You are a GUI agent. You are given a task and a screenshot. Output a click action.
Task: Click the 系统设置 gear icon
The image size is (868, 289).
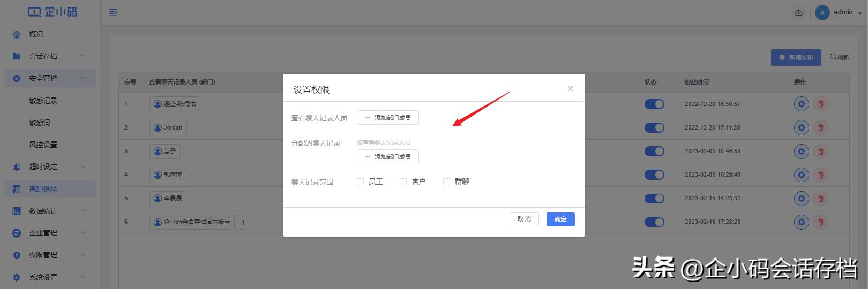17,277
